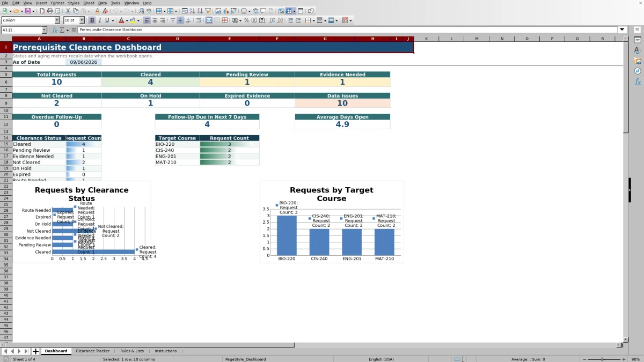644x362 pixels.
Task: Toggle Italic formatting button
Action: (x=99, y=20)
